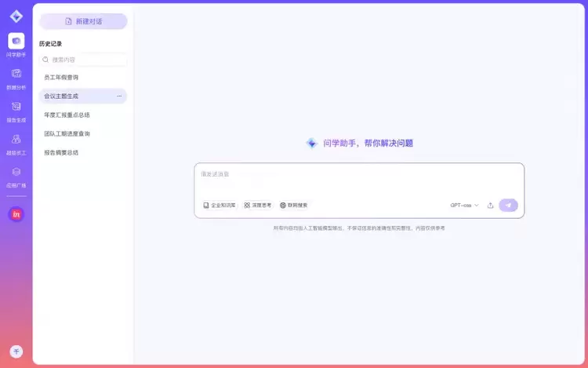
Task: Click the app logo at top left
Action: click(16, 16)
